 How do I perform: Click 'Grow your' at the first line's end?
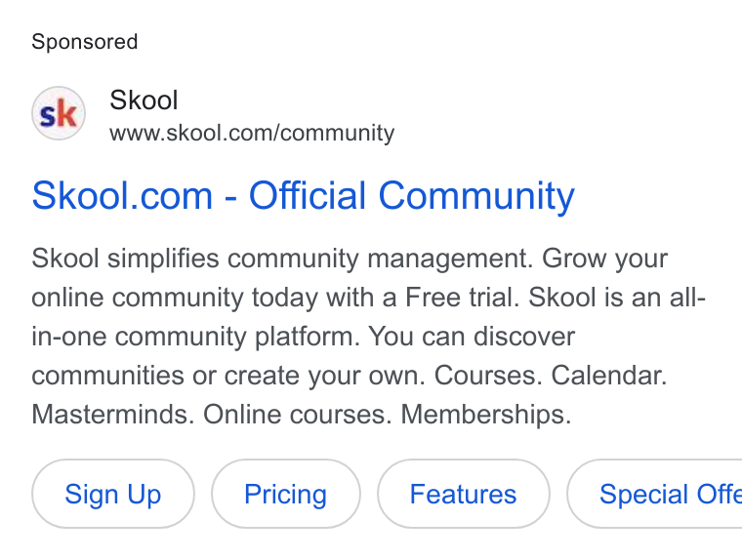(604, 260)
